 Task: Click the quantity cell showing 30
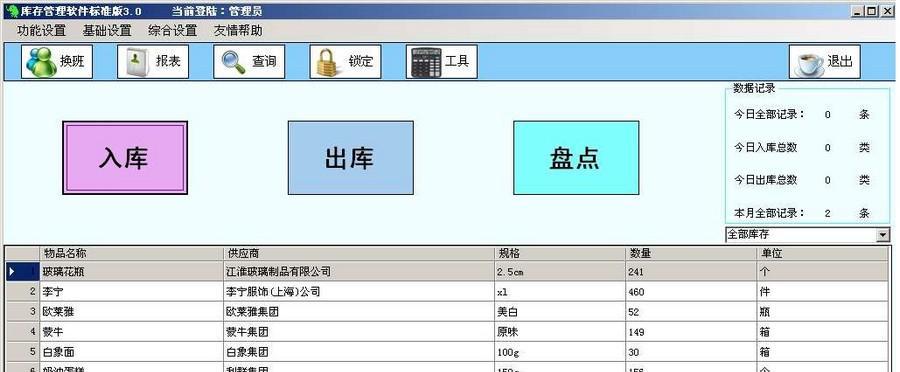click(691, 352)
